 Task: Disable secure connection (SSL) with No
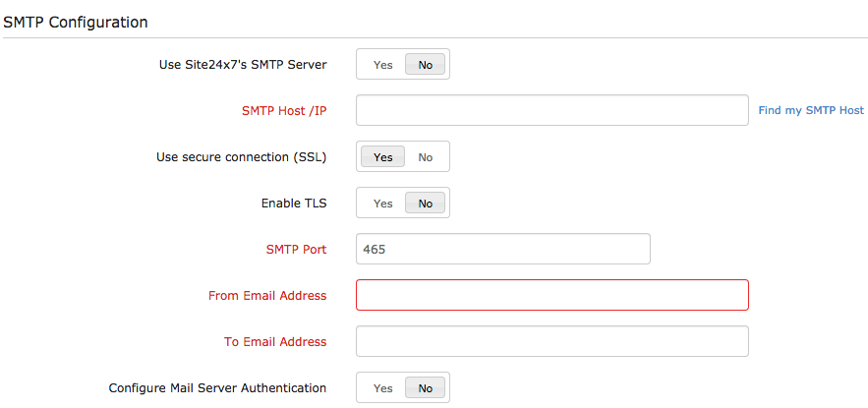tap(426, 157)
